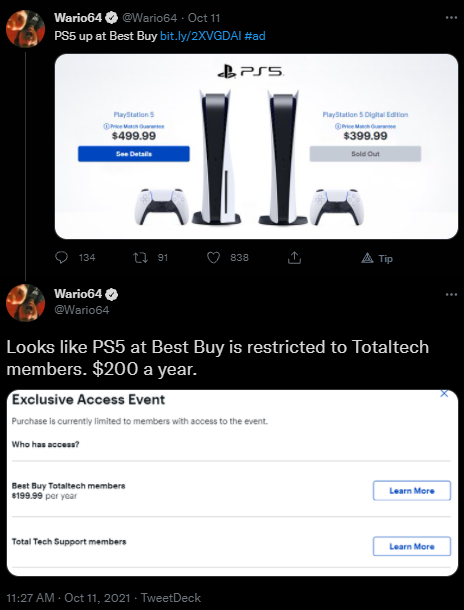This screenshot has width=464, height=610.
Task: Learn More about Total Tech Support members
Action: [412, 546]
